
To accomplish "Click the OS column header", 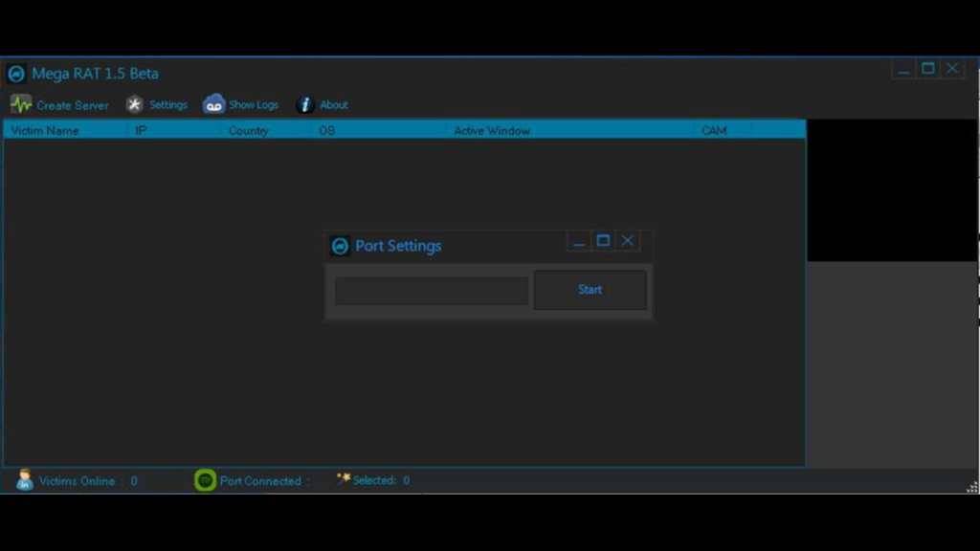I will (379, 130).
